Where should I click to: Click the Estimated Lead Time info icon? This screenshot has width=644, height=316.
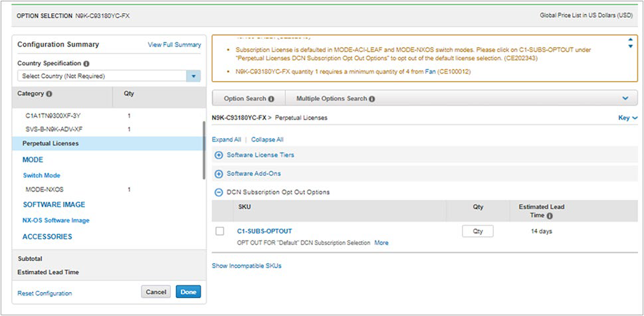tap(550, 216)
